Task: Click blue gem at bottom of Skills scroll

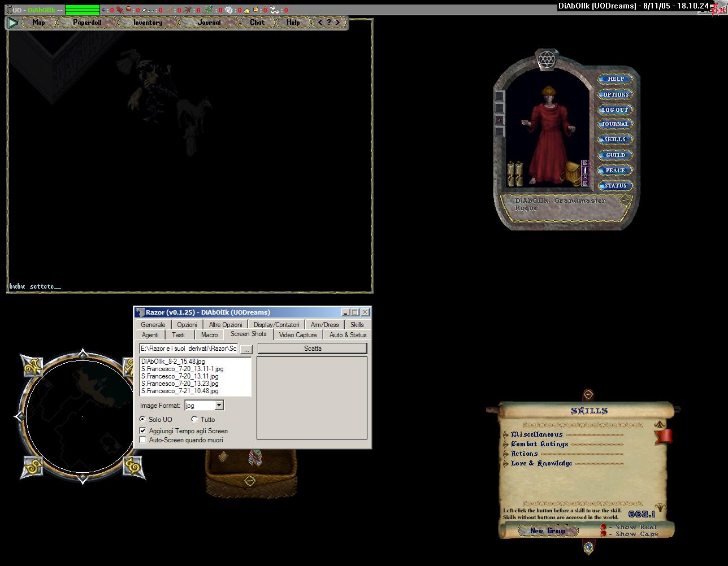Action: [588, 547]
